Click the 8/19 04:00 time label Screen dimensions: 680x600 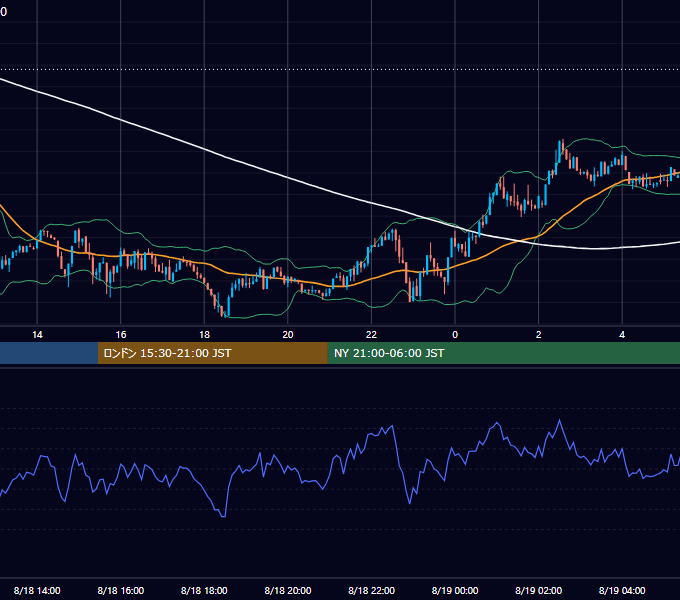[x=622, y=590]
